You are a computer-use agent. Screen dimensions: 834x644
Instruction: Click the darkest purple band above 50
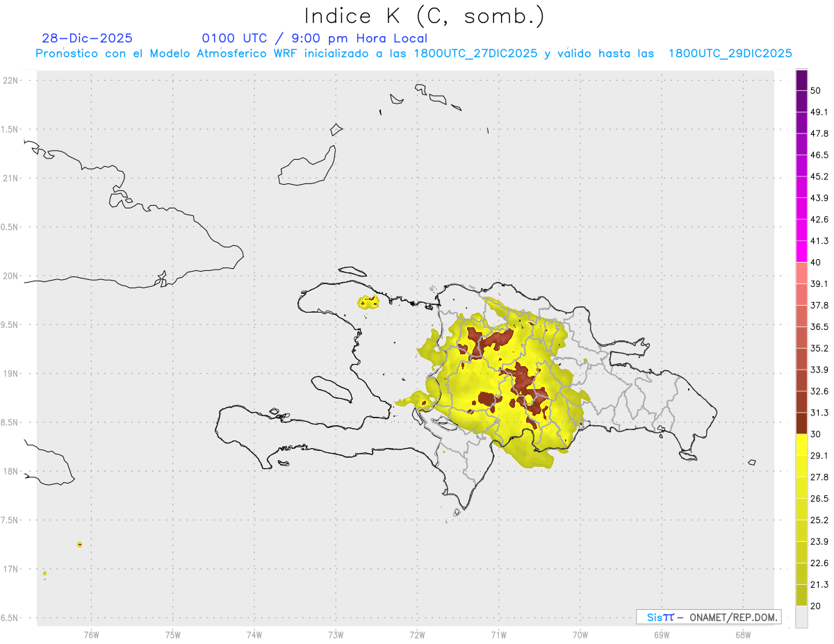coord(801,80)
